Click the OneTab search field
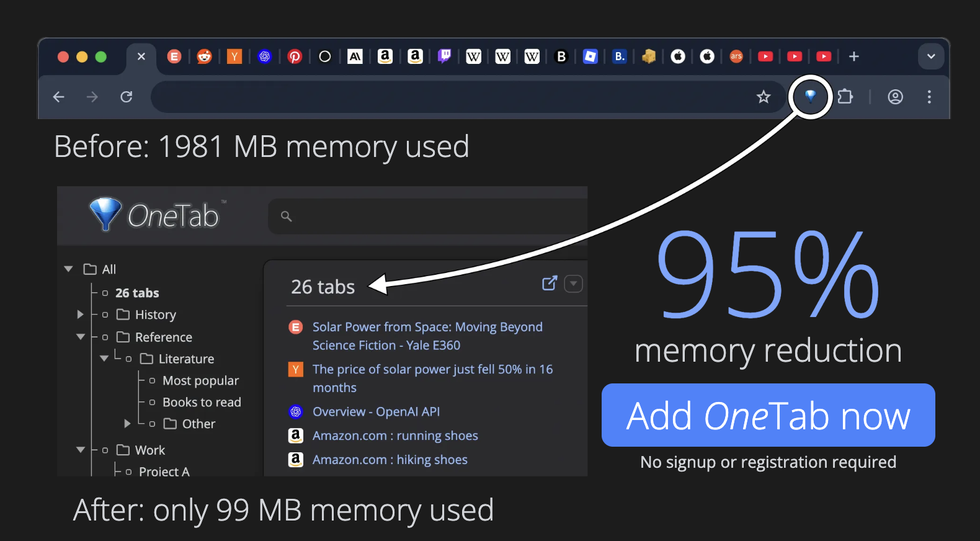 428,216
